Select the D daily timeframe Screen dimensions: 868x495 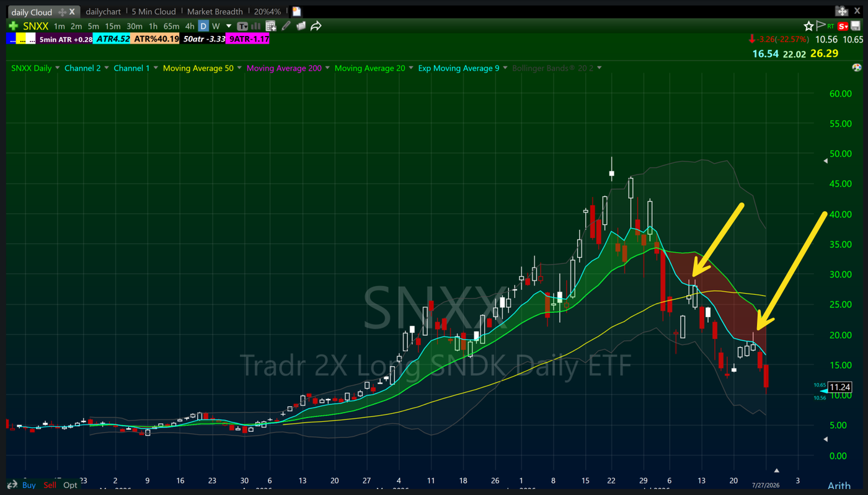pyautogui.click(x=203, y=26)
